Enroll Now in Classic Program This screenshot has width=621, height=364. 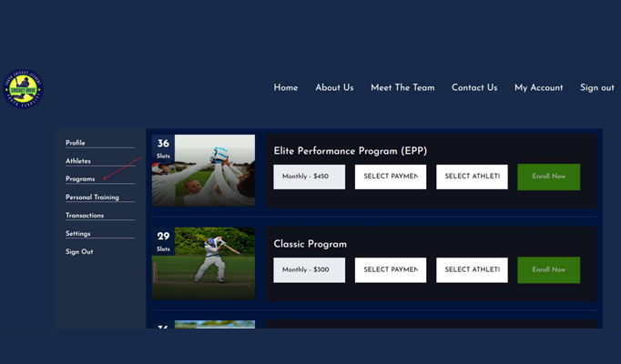coord(548,270)
